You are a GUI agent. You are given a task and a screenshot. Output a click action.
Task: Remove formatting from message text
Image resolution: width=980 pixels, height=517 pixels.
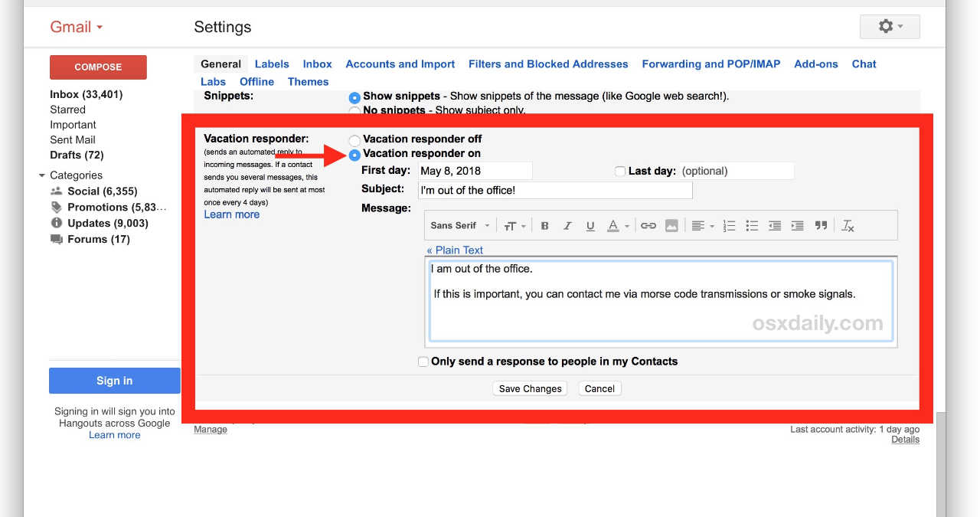tap(848, 226)
